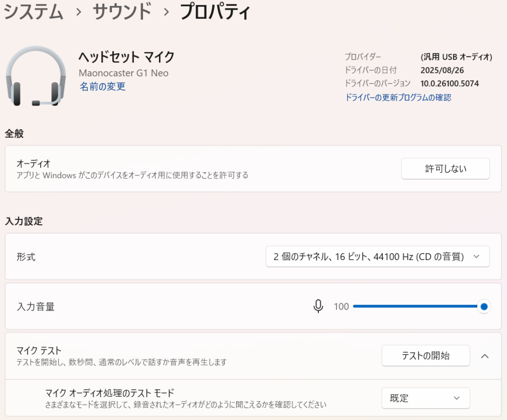The image size is (507, 420).
Task: Mute the microphone icon beside input volume
Action: click(318, 307)
